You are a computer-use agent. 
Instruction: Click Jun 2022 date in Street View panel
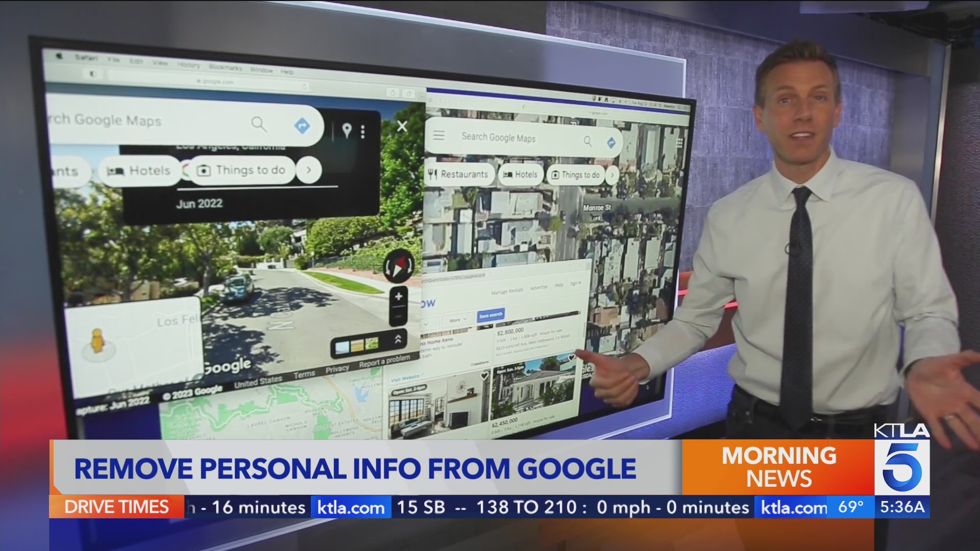pos(199,204)
